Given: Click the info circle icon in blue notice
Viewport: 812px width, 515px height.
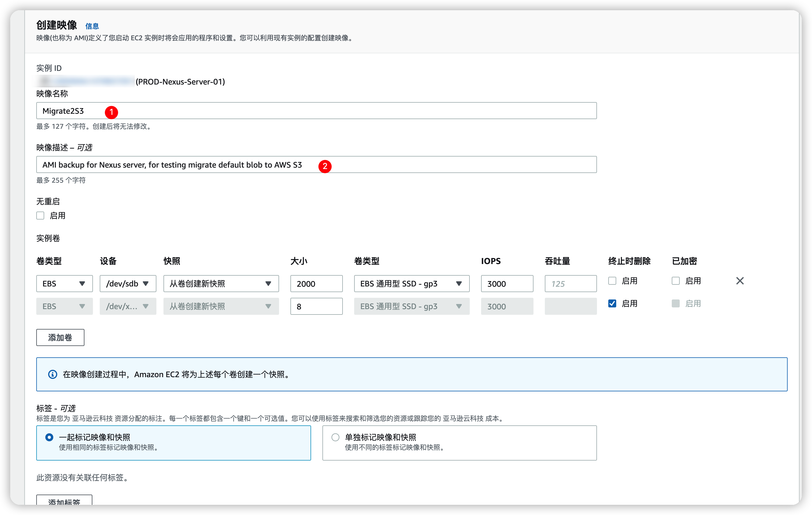Looking at the screenshot, I should tap(53, 374).
